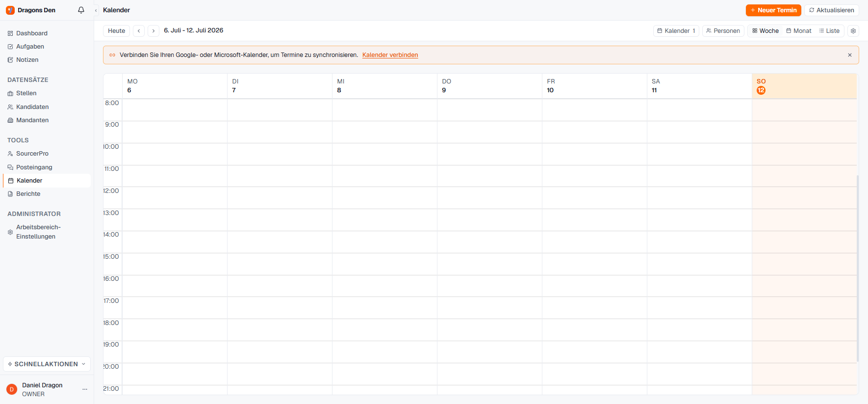Go to Kandidaten records
Screen dimensions: 868x404
pos(47,107)
